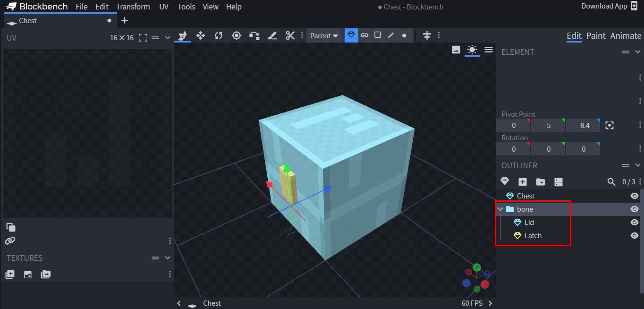Toggle the Outliner more-options icon beside folder-plus
Image resolution: width=644 pixels, height=309 pixels.
pyautogui.click(x=559, y=182)
